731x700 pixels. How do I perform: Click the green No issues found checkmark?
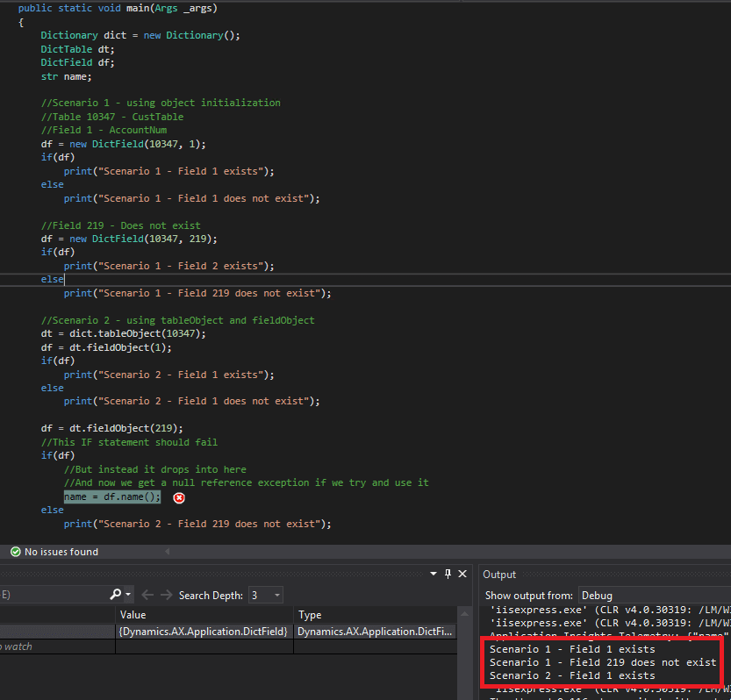[16, 552]
